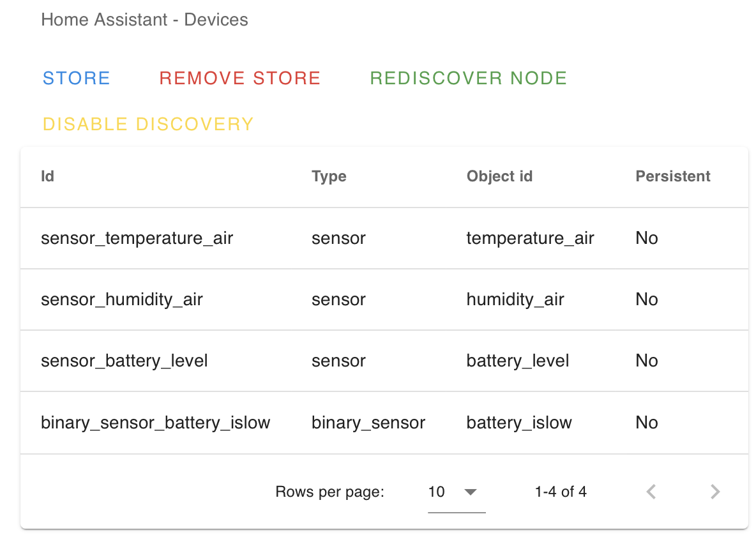Select the sensor_humidity_air row
Viewport: 756px width, 544px height.
point(384,299)
